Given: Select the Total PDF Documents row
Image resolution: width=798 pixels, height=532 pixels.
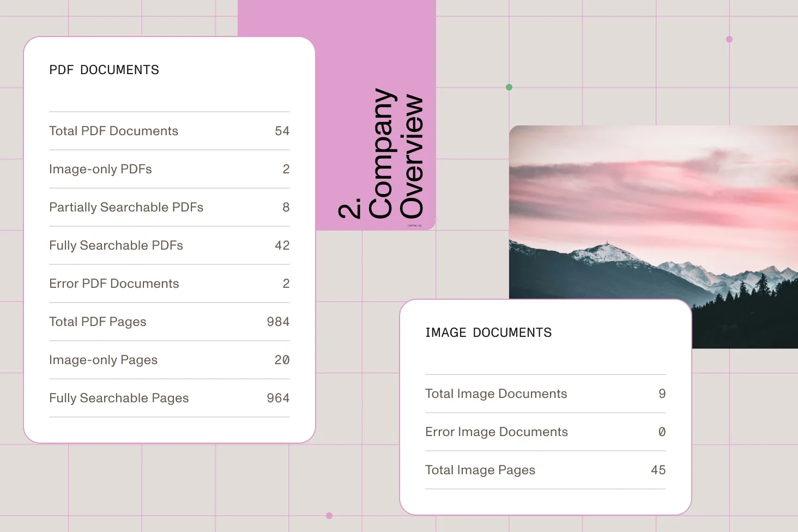Looking at the screenshot, I should tap(169, 131).
